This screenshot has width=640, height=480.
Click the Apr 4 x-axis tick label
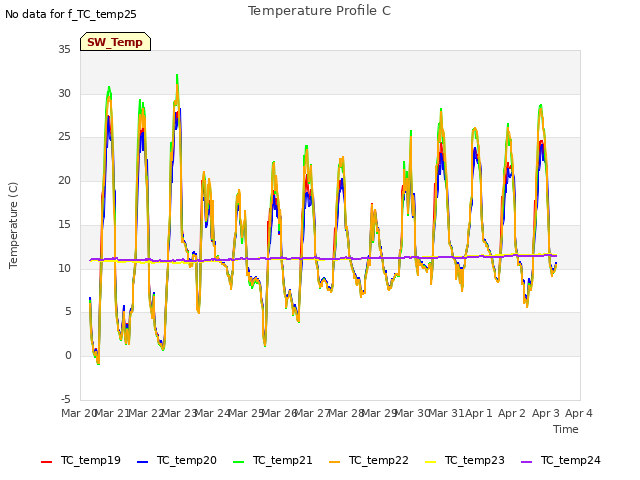point(579,413)
